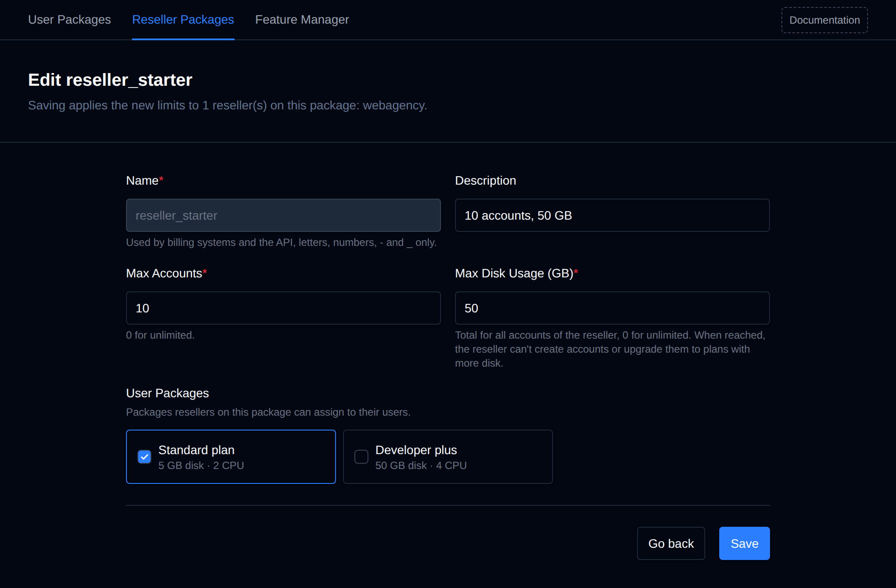Click the 'Edit reseller_starter' heading

[x=110, y=80]
